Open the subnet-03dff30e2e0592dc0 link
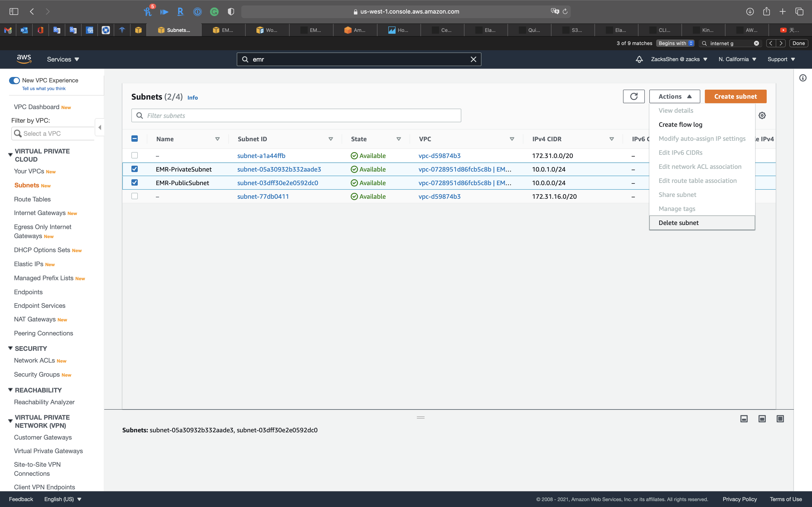Viewport: 812px width, 507px height. pos(278,183)
